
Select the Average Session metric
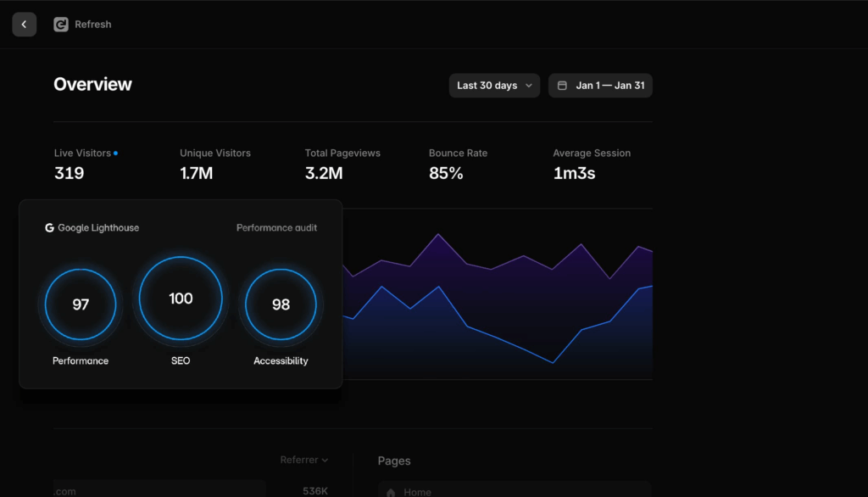(592, 165)
